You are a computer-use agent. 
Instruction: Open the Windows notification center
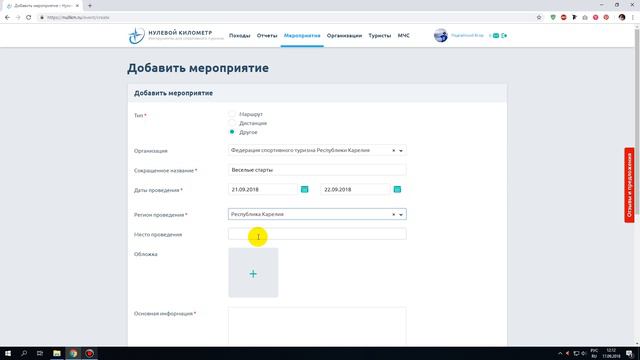click(x=630, y=353)
